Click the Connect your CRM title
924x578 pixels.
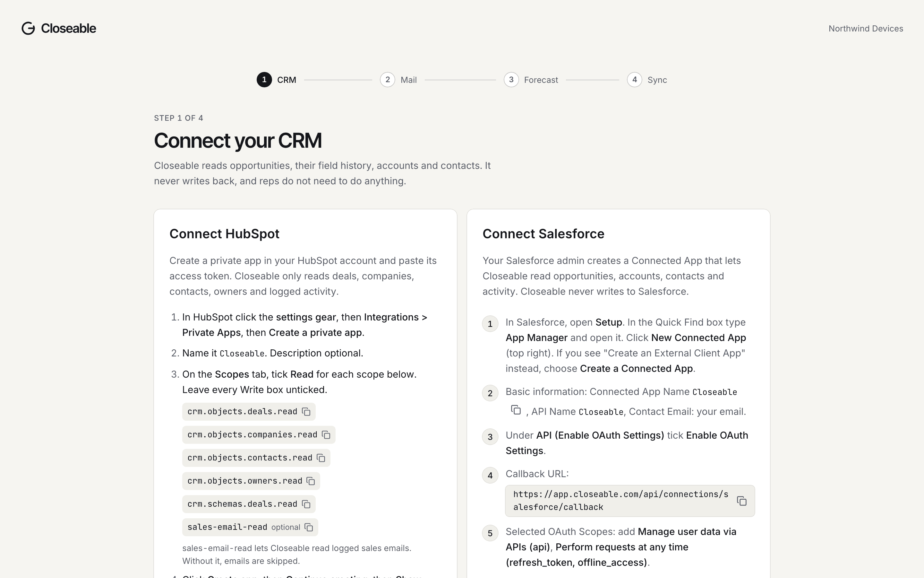click(238, 140)
